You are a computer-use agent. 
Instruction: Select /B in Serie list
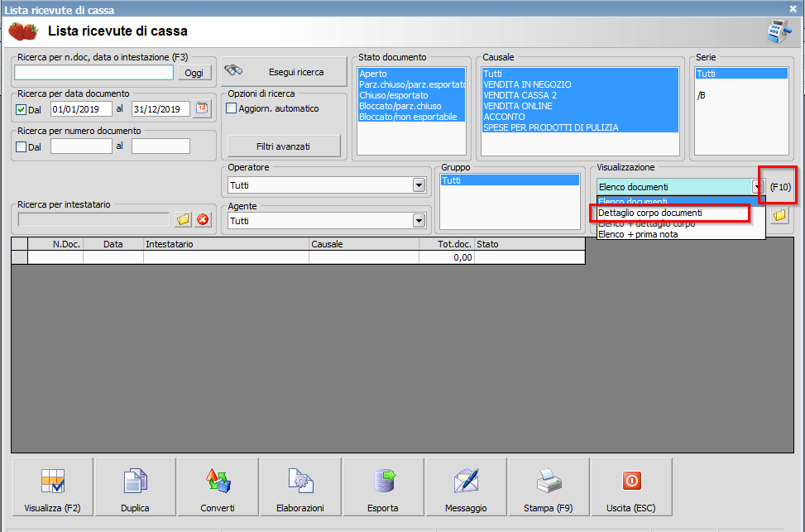(x=741, y=95)
